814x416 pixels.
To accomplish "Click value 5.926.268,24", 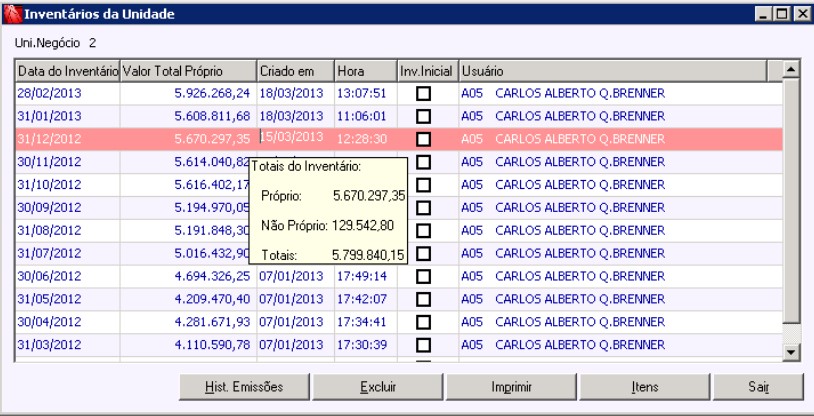I will point(212,93).
